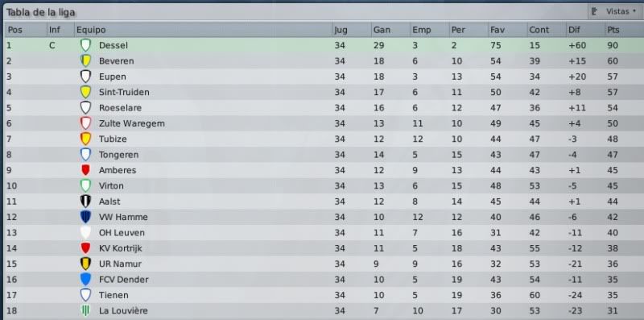Select the OH Leuven table row

324,233
